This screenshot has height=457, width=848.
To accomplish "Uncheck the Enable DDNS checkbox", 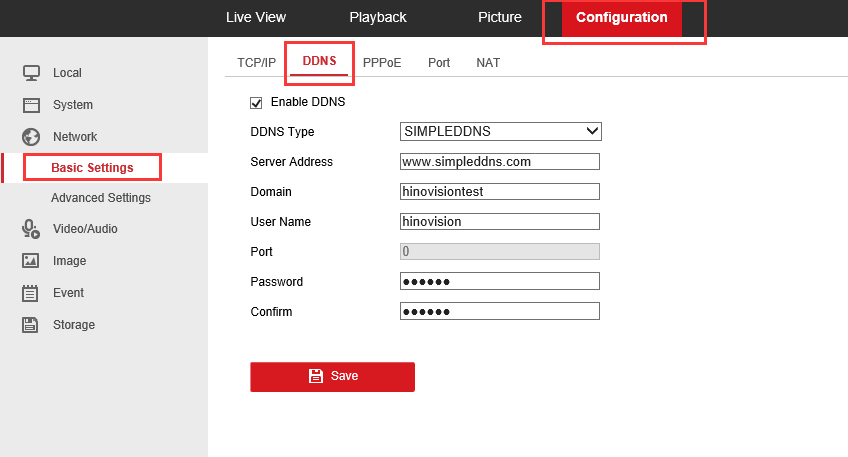I will (x=256, y=102).
